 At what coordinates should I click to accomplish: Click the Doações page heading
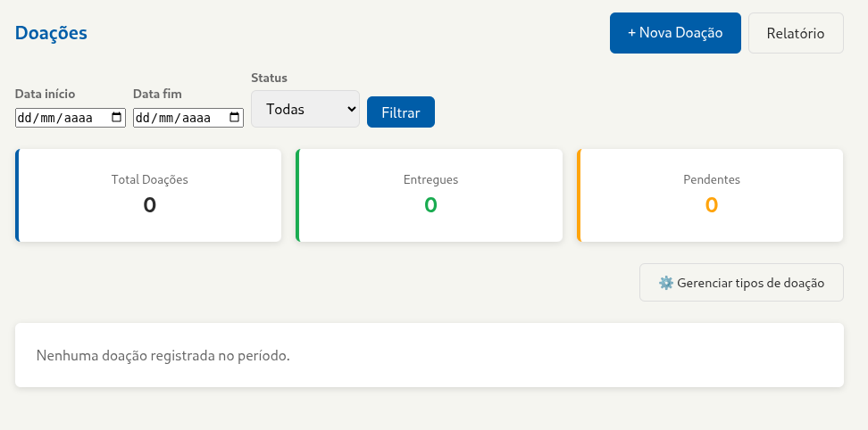click(x=51, y=33)
